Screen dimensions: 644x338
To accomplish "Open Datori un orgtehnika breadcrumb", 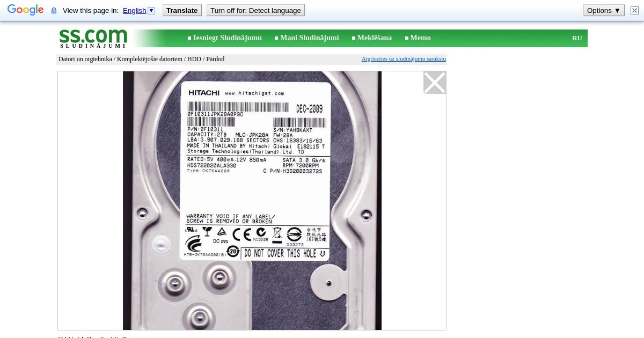I will pos(85,59).
